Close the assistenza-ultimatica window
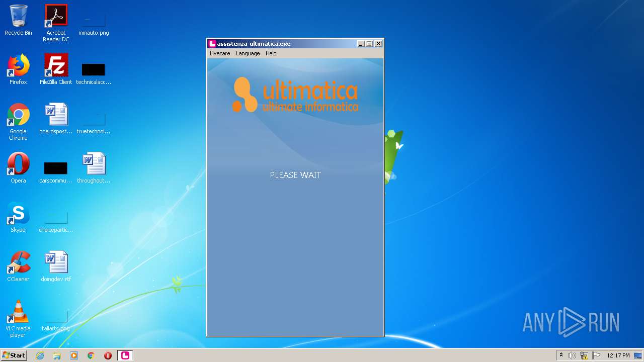644x362 pixels. click(378, 44)
